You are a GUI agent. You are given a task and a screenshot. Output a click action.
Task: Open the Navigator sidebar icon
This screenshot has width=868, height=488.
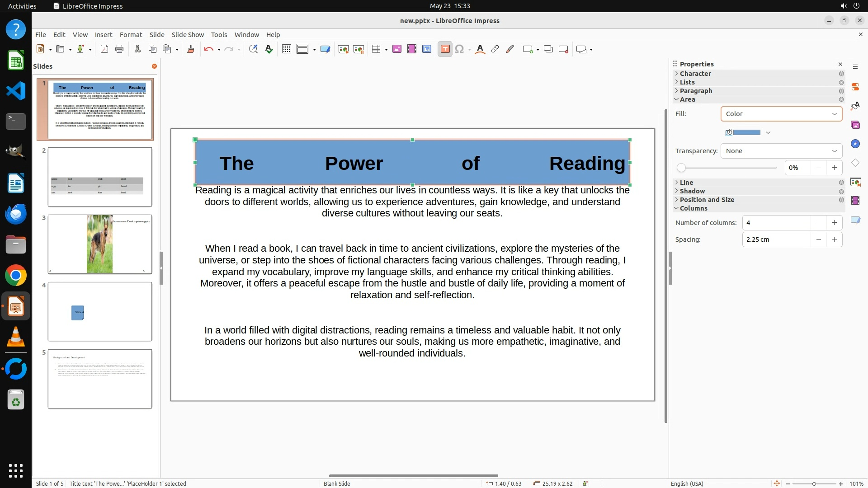855,144
